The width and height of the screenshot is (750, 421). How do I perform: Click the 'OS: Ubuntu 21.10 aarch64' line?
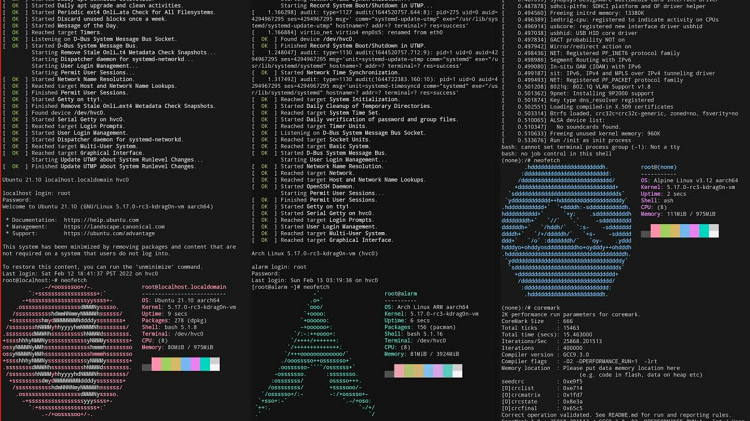[181, 300]
